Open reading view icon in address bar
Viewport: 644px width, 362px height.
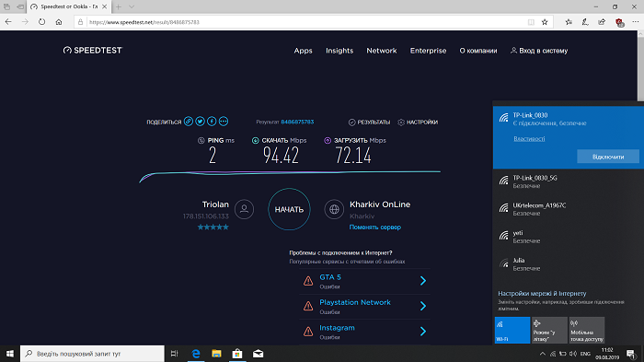click(531, 22)
